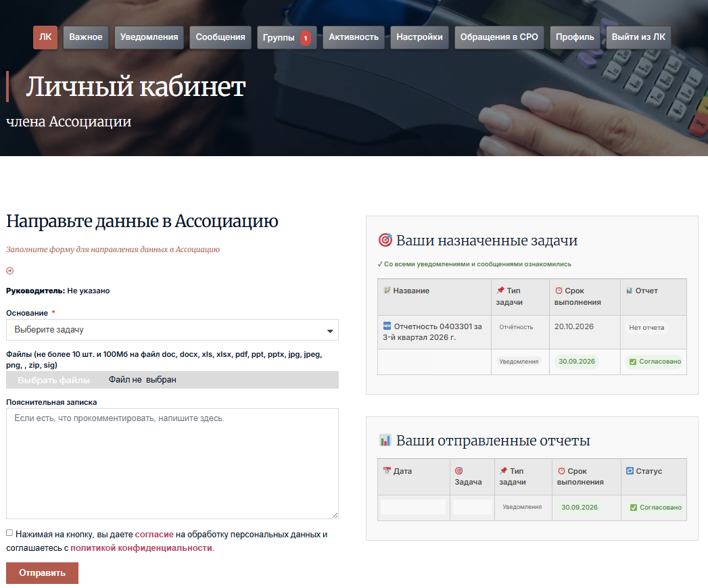Click the resize handle of the note textarea
708x588 pixels.
pos(335,516)
